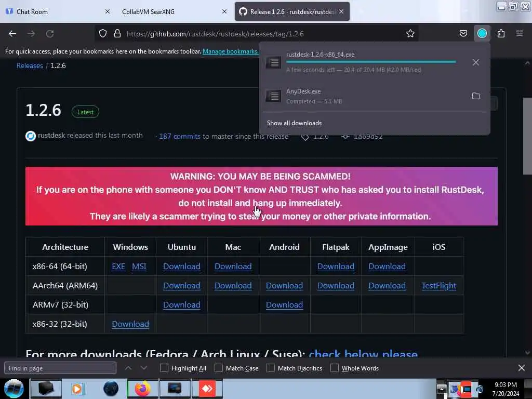Go back using the browser back arrow

(12, 34)
